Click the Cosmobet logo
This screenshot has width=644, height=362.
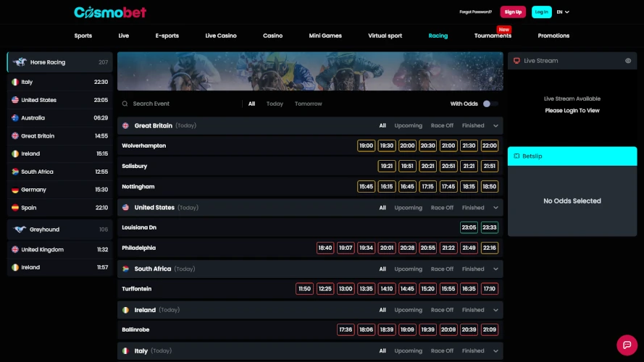click(110, 12)
